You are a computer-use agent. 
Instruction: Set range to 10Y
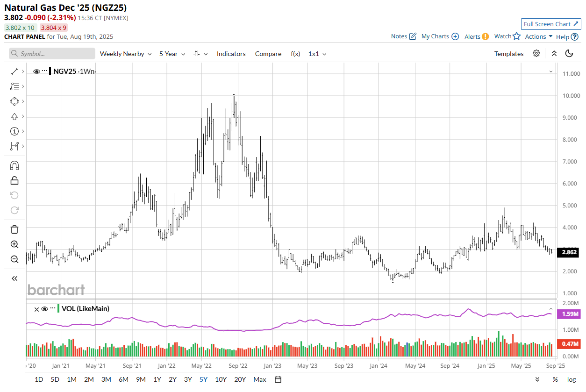point(221,379)
